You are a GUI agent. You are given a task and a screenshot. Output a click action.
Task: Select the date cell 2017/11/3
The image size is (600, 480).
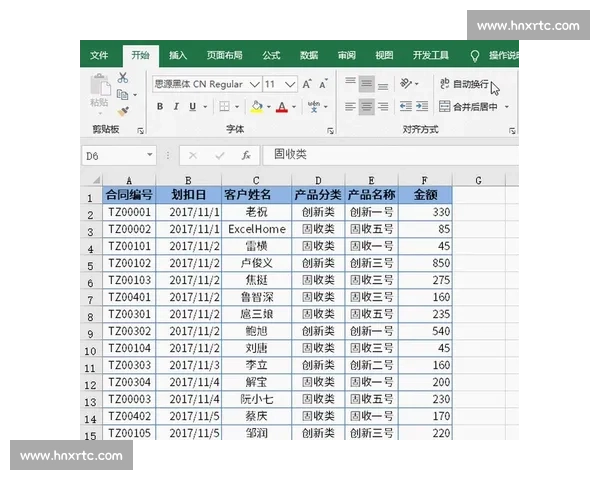coord(189,365)
